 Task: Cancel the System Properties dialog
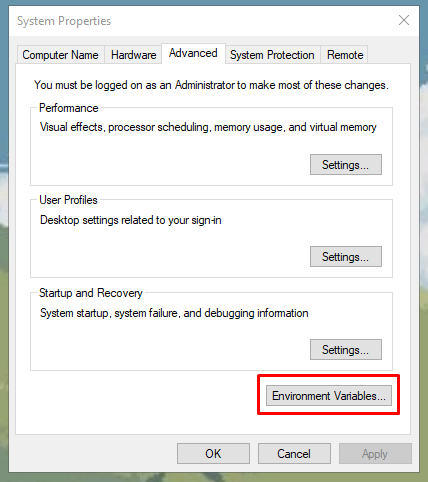click(x=294, y=454)
